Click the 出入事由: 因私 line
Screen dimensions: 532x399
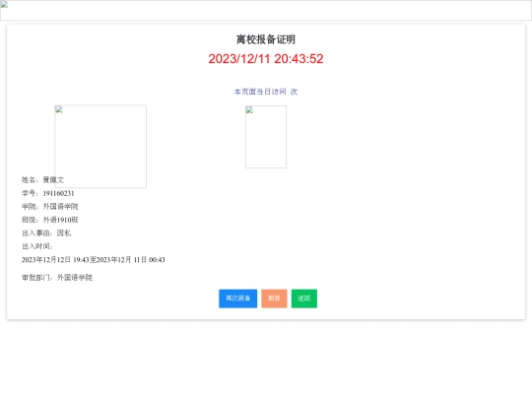[46, 233]
